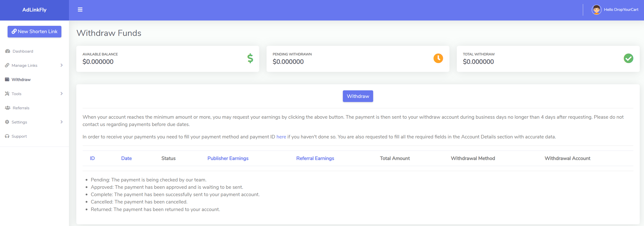Expand the Settings submenu arrow

point(62,122)
